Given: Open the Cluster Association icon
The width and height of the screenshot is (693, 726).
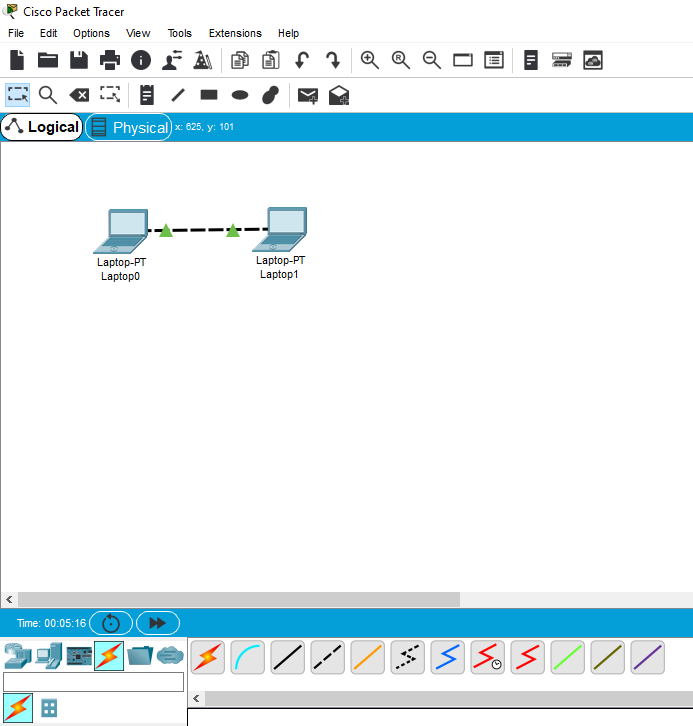Looking at the screenshot, I should (562, 60).
